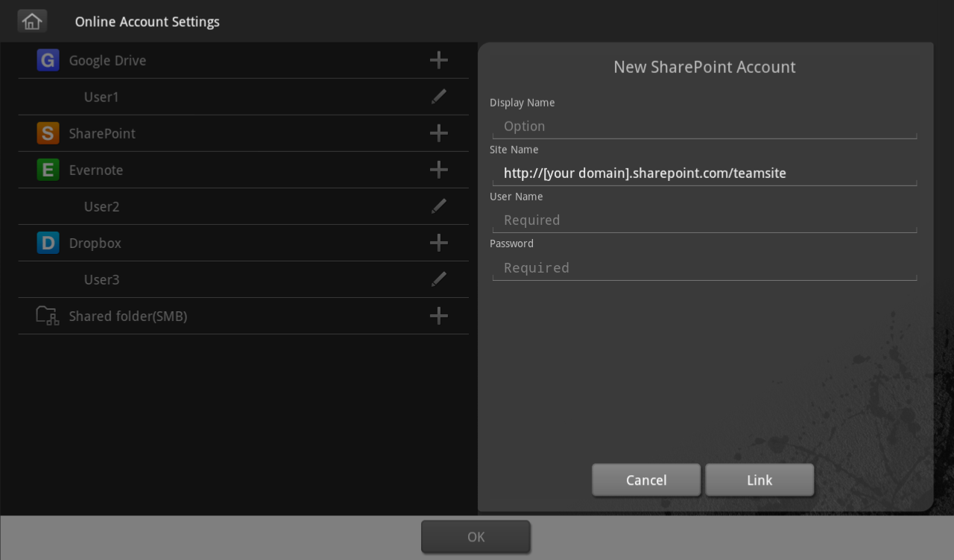Screen dimensions: 954x560
Task: Edit the User2 account entry
Action: click(x=439, y=206)
